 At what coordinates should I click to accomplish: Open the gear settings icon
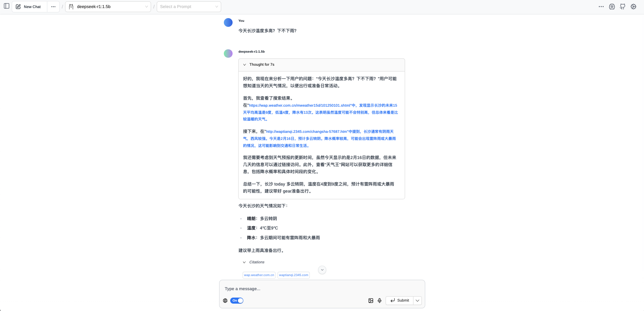pos(633,7)
